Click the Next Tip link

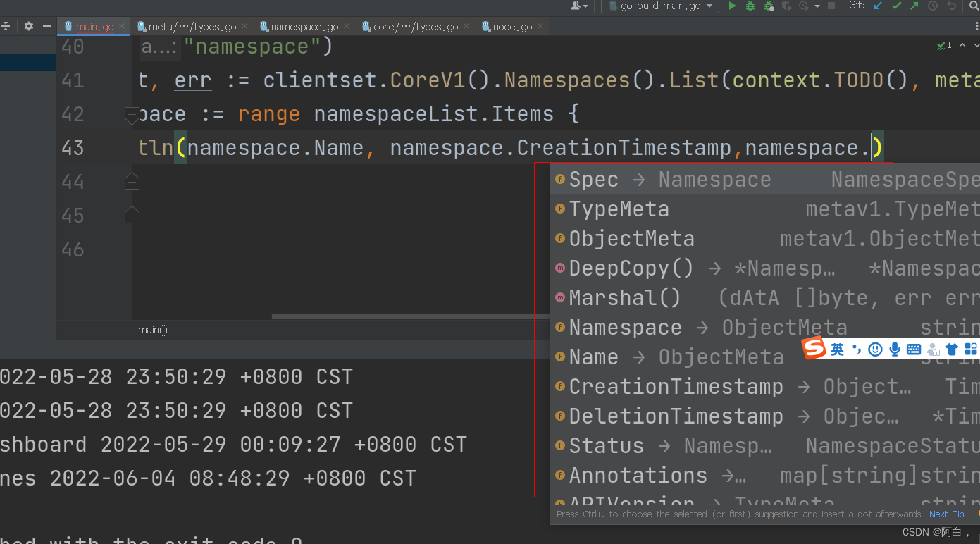point(946,514)
